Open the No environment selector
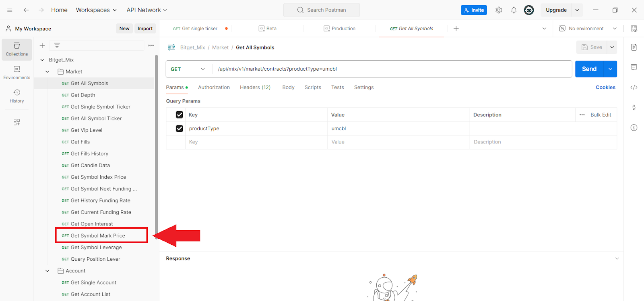Screen dimensions: 644x301 pyautogui.click(x=588, y=29)
